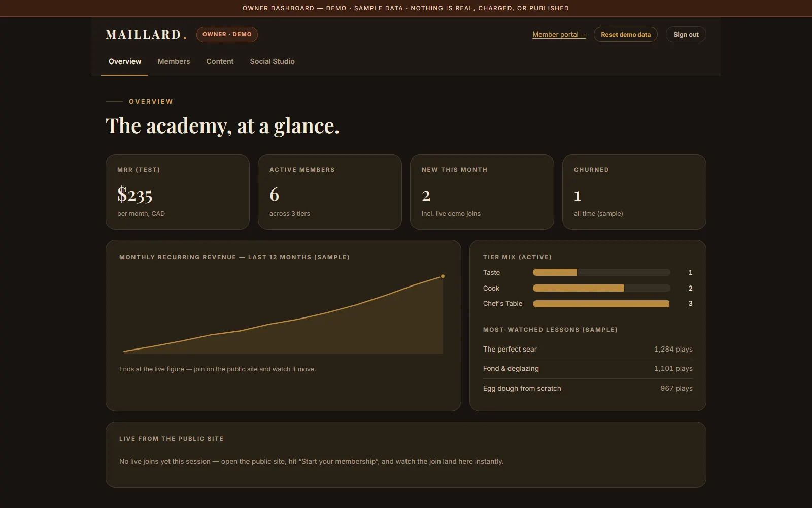Open the Churned card
812x508 pixels.
point(634,192)
